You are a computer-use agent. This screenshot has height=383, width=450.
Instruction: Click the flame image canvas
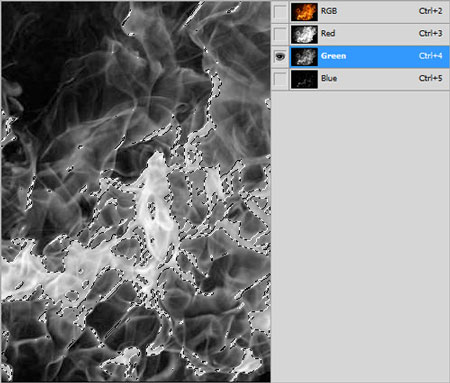pos(136,192)
